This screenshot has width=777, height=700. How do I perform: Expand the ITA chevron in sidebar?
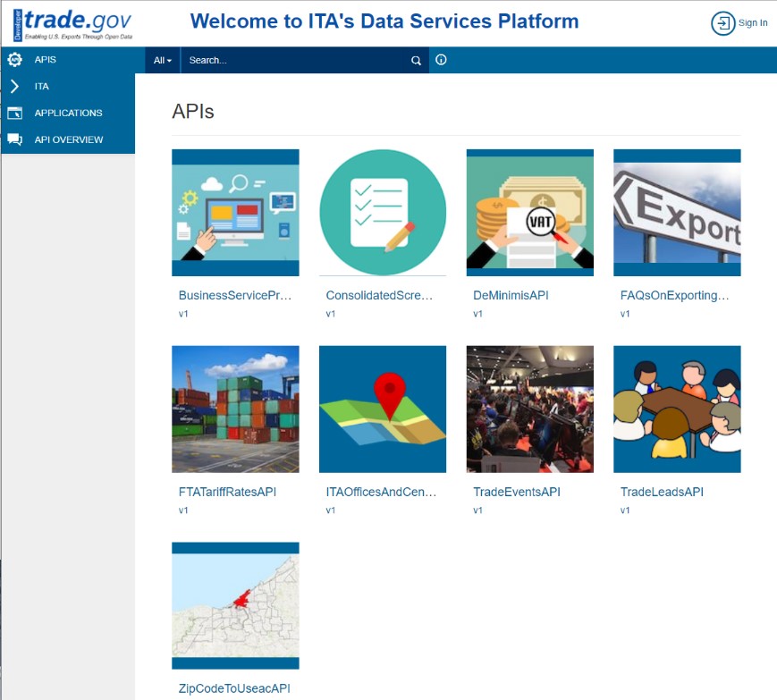[x=14, y=87]
